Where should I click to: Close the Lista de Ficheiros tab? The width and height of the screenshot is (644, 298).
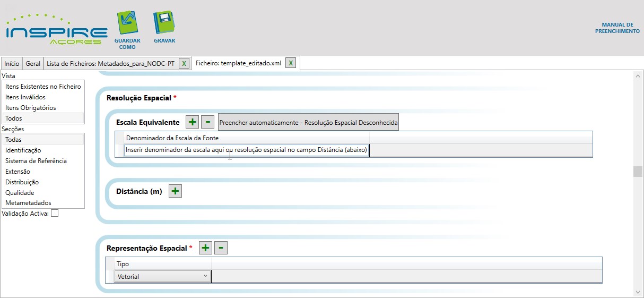click(x=184, y=64)
